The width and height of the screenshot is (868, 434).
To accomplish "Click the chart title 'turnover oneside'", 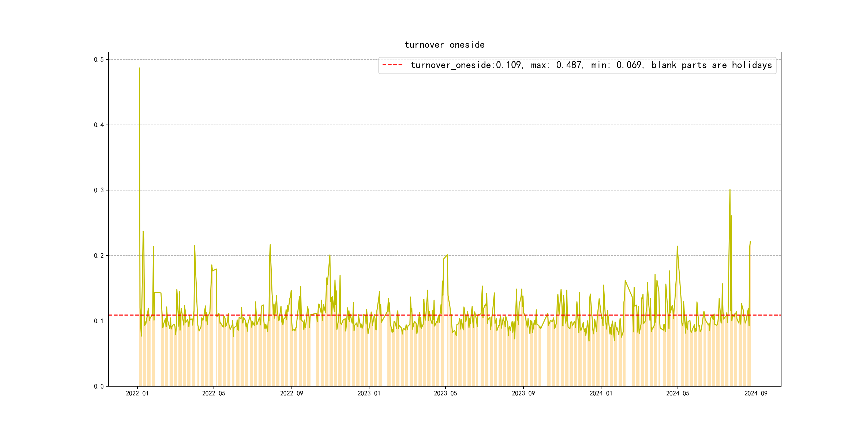I will point(444,45).
